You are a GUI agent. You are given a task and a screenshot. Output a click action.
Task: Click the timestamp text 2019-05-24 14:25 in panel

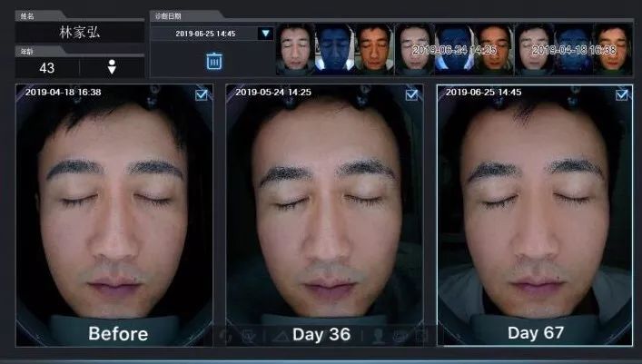[273, 92]
